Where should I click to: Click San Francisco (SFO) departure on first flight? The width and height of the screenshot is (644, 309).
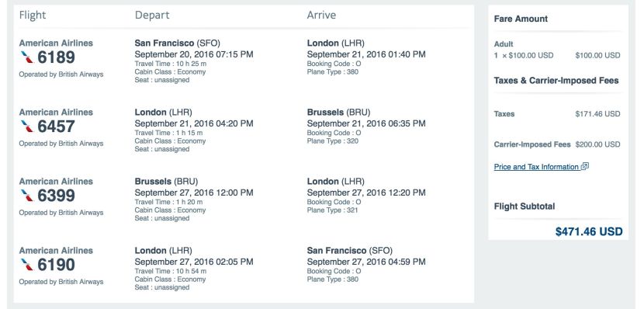(x=178, y=43)
